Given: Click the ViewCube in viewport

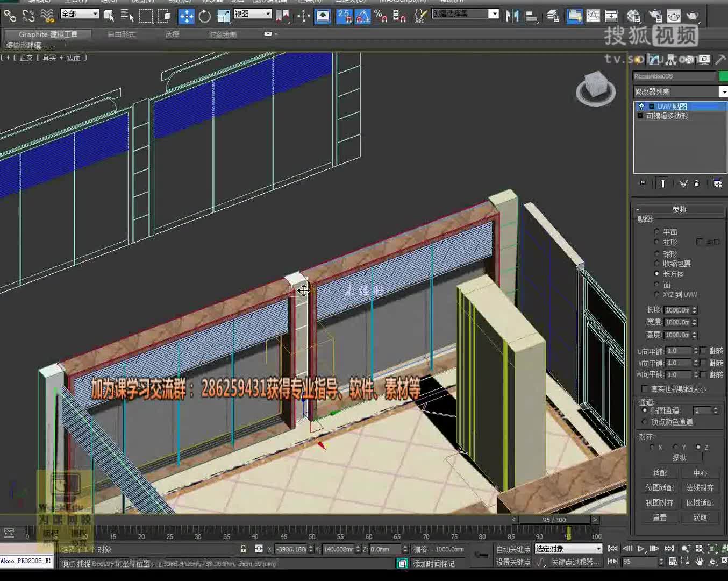Looking at the screenshot, I should pos(596,88).
